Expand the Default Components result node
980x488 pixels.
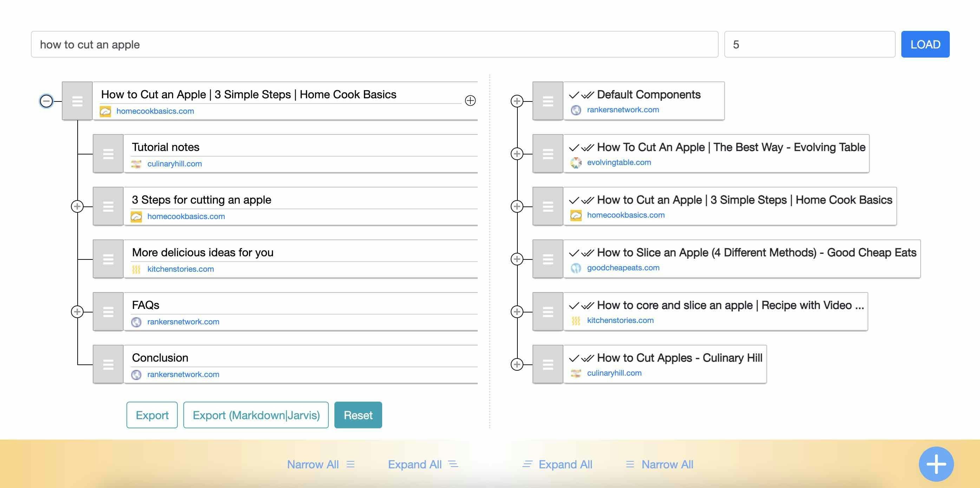point(517,101)
